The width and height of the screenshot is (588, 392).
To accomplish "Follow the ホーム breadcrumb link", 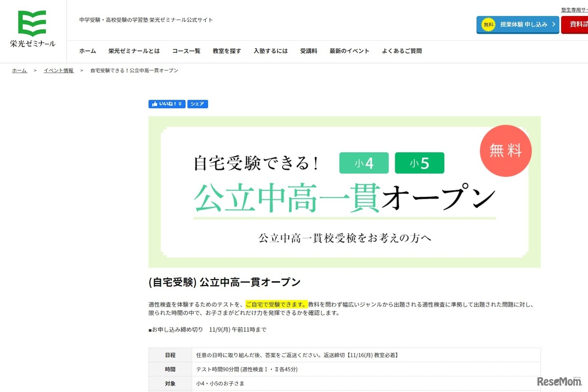I will click(19, 70).
